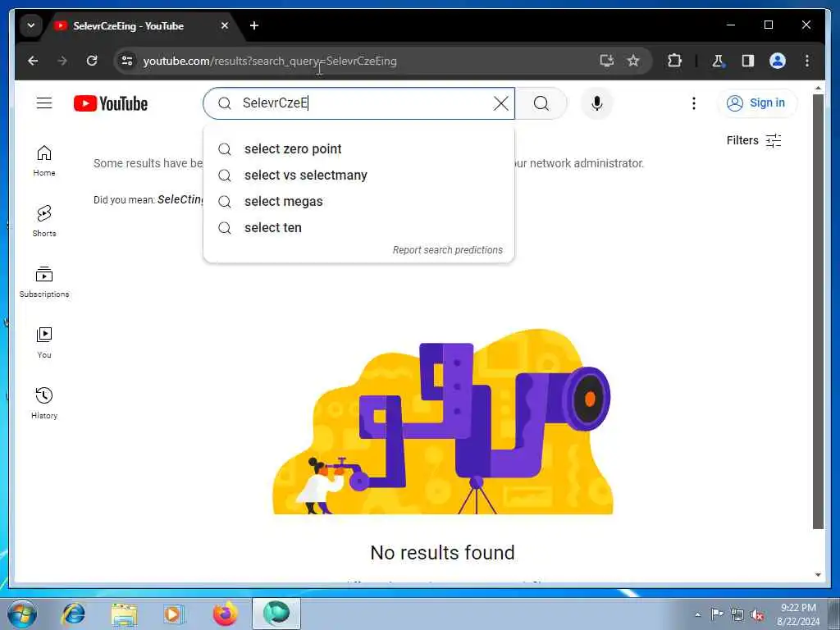Click the 'Did you mean' SeleCting suggestion
Viewport: 840px width, 630px height.
(x=180, y=199)
